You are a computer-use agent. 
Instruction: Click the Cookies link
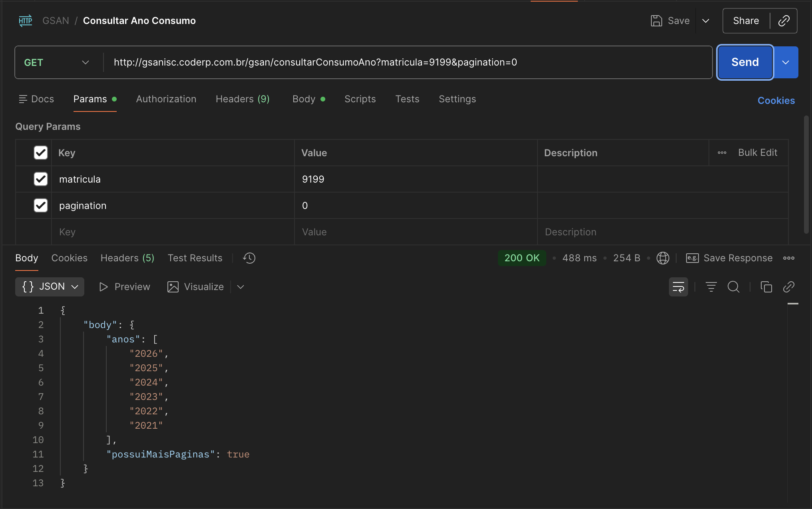pyautogui.click(x=776, y=101)
